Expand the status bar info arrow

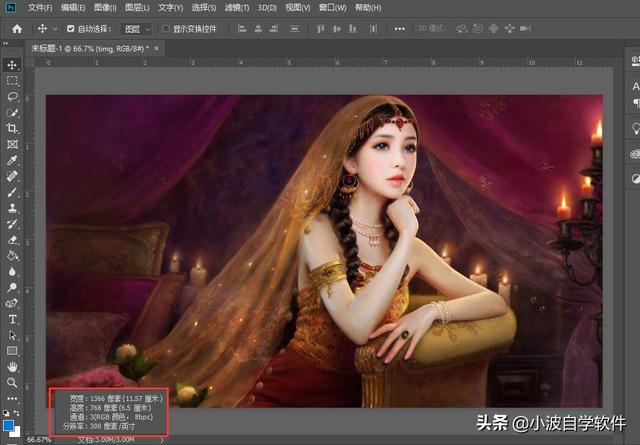tap(162, 440)
